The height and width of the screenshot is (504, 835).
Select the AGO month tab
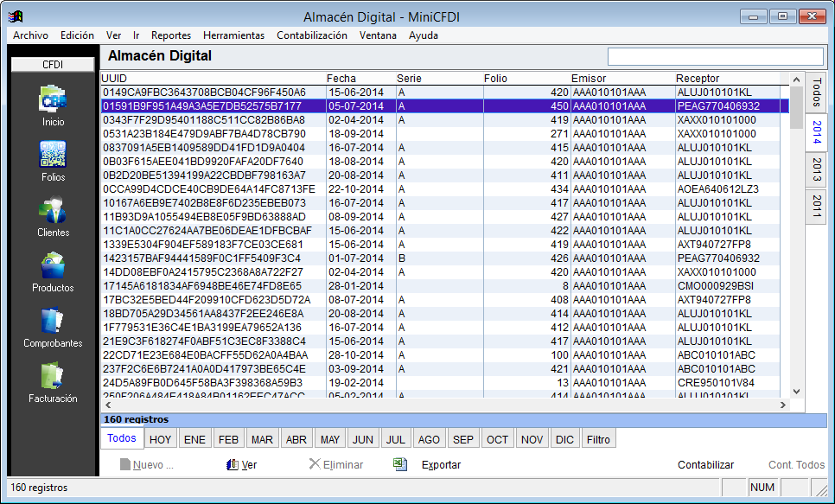tap(429, 439)
